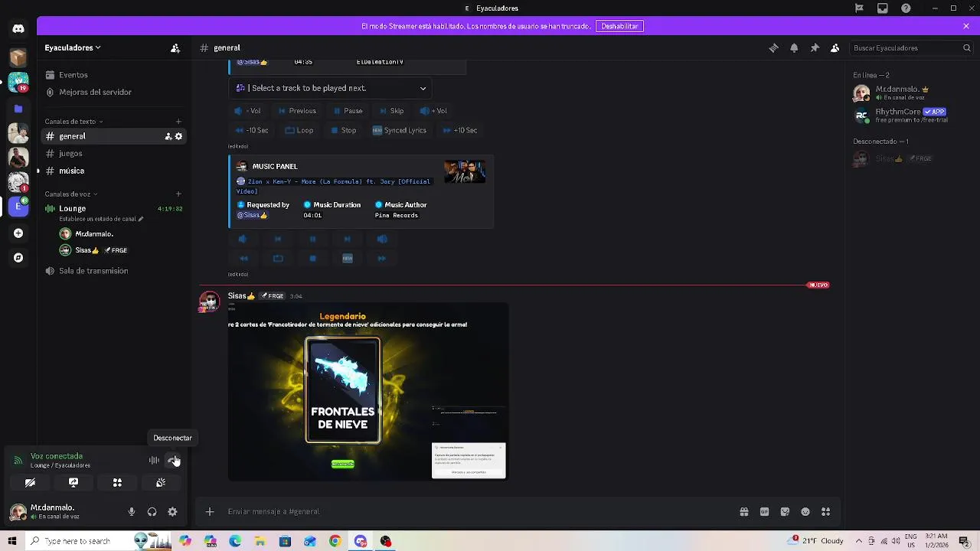This screenshot has width=980, height=551.
Task: Open RhythmCore in member list
Action: (x=911, y=116)
